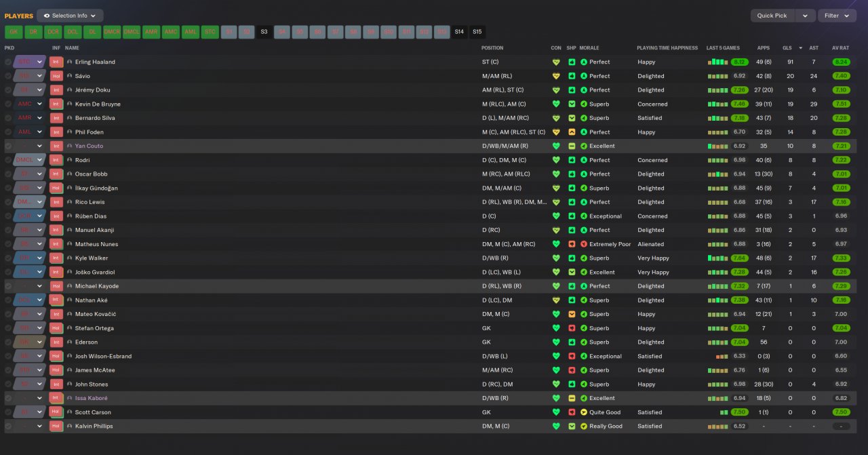
Task: Click Josh Wilson-Esbrand's Exceptional morale icon
Action: tap(584, 356)
